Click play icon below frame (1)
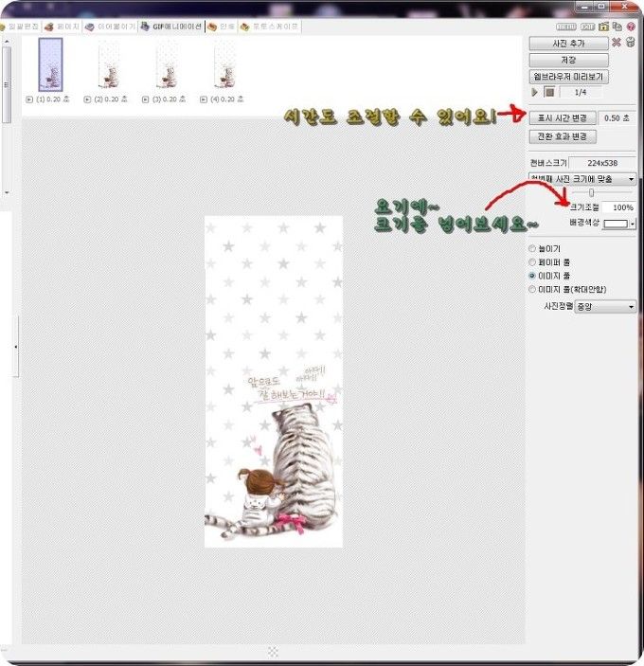 [29, 99]
